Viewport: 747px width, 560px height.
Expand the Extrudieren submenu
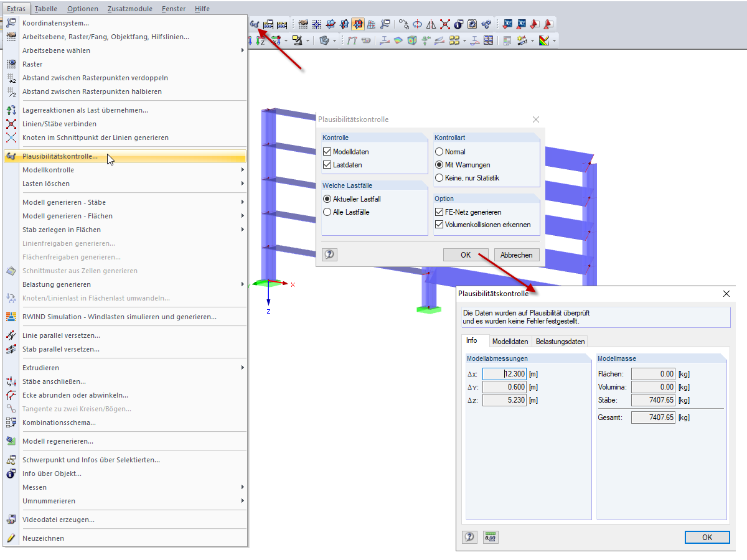pyautogui.click(x=125, y=368)
